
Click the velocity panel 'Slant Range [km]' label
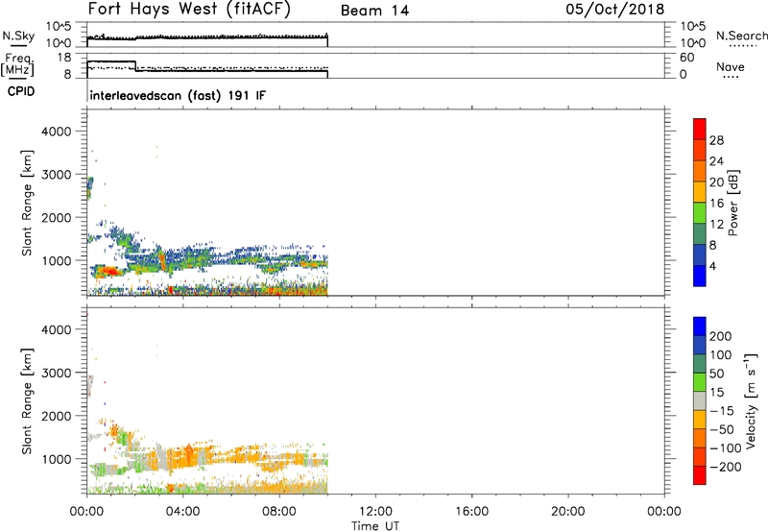(27, 401)
